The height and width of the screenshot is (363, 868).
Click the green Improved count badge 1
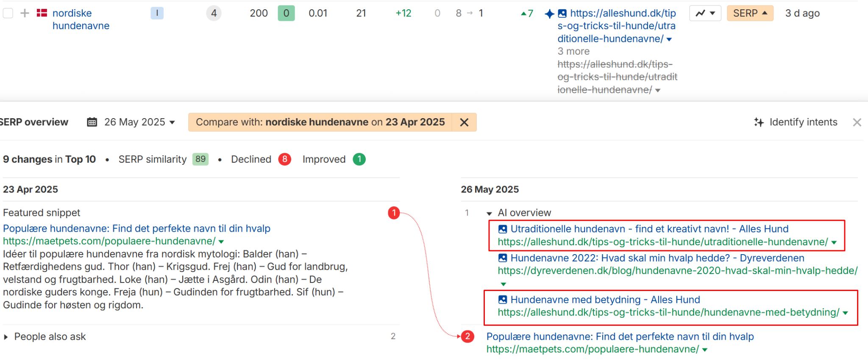359,159
